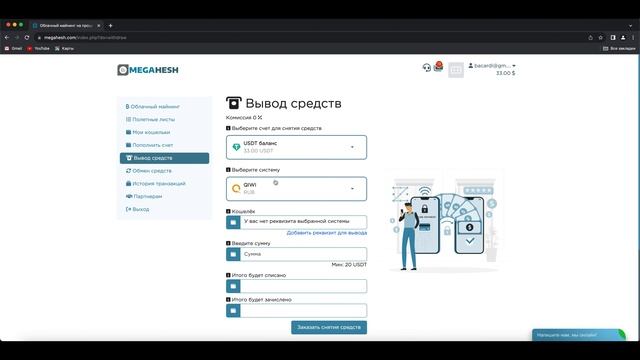Click the share page icon
This screenshot has height=360, width=640.
(x=590, y=38)
